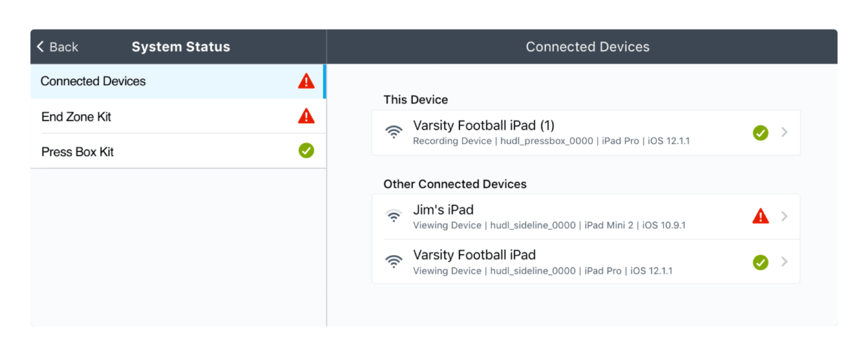Image resolution: width=868 pixels, height=354 pixels.
Task: Open details for the sideline Varsity Football iPad
Action: (784, 262)
